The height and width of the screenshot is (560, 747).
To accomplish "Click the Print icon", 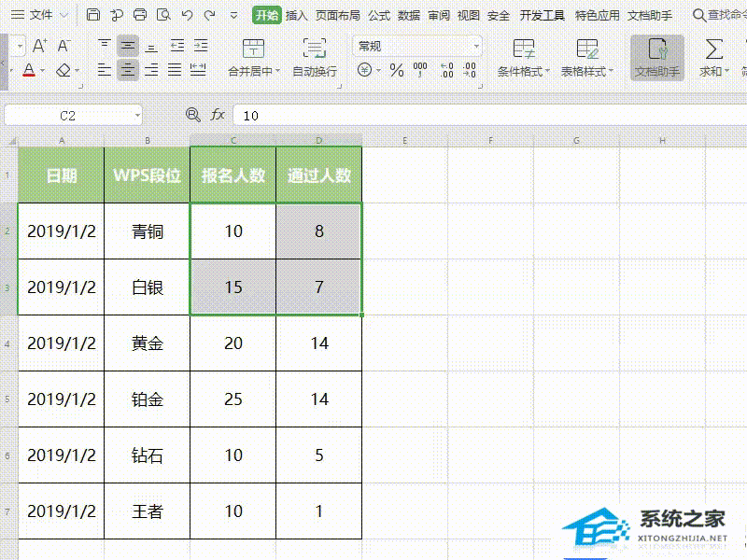I will click(x=140, y=15).
